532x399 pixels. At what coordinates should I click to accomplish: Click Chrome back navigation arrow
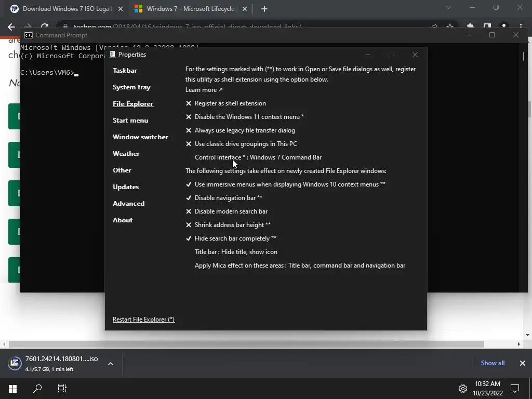(x=11, y=27)
